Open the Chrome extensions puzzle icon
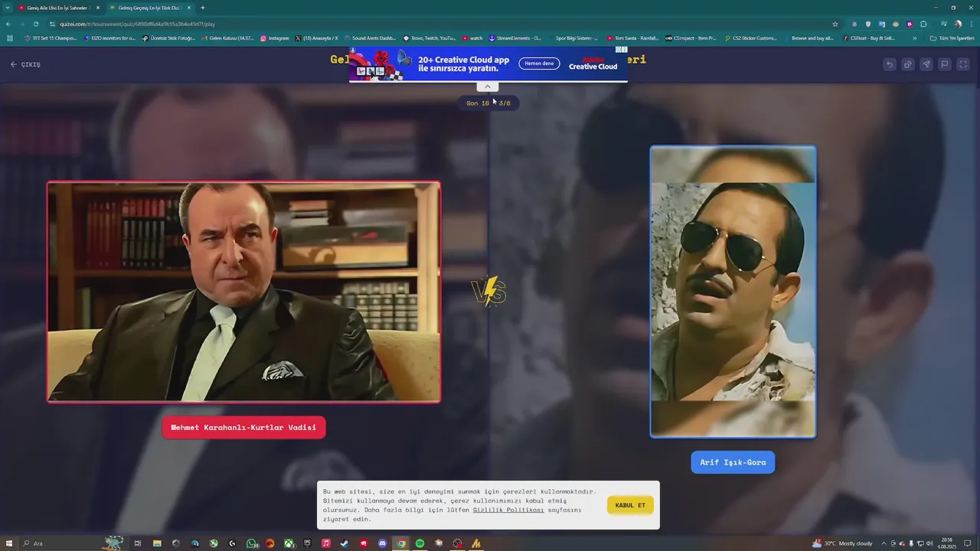The image size is (980, 551). (923, 24)
